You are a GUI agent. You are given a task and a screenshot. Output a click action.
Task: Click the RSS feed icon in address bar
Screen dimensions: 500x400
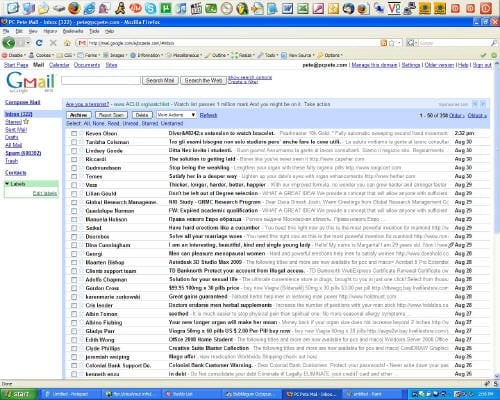coord(384,43)
